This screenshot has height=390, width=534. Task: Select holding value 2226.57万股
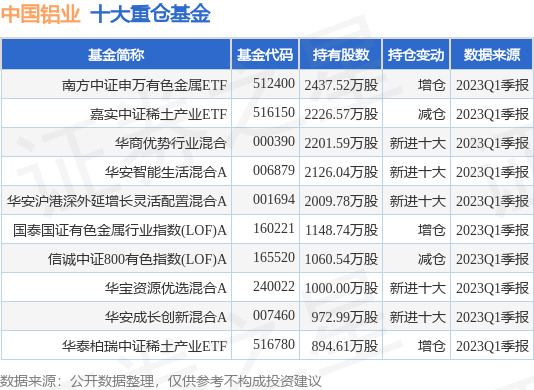[341, 114]
